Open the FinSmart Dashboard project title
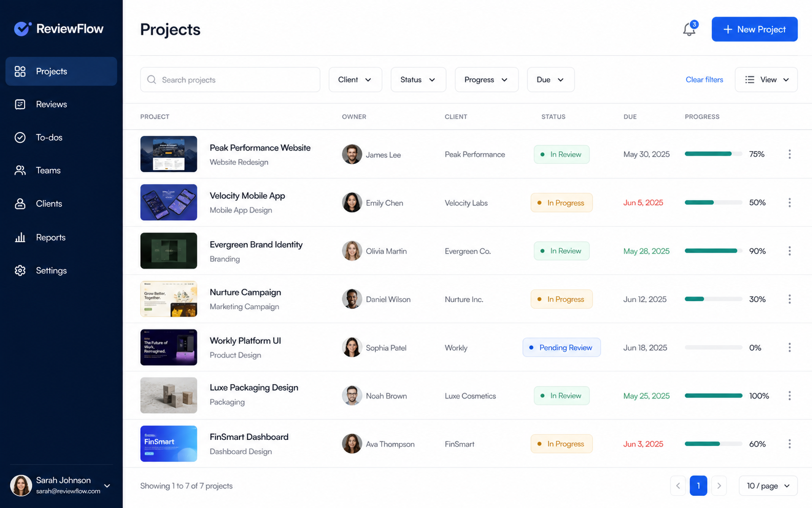The height and width of the screenshot is (508, 812). 249,437
